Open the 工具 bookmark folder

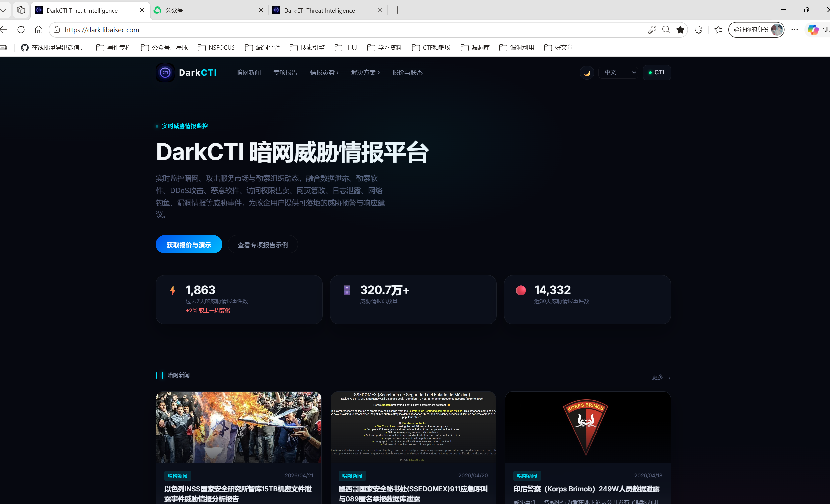pos(346,47)
